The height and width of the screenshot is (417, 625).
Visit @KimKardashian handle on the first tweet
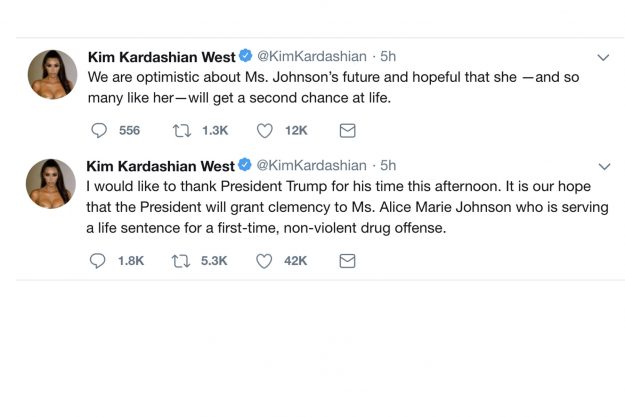312,56
